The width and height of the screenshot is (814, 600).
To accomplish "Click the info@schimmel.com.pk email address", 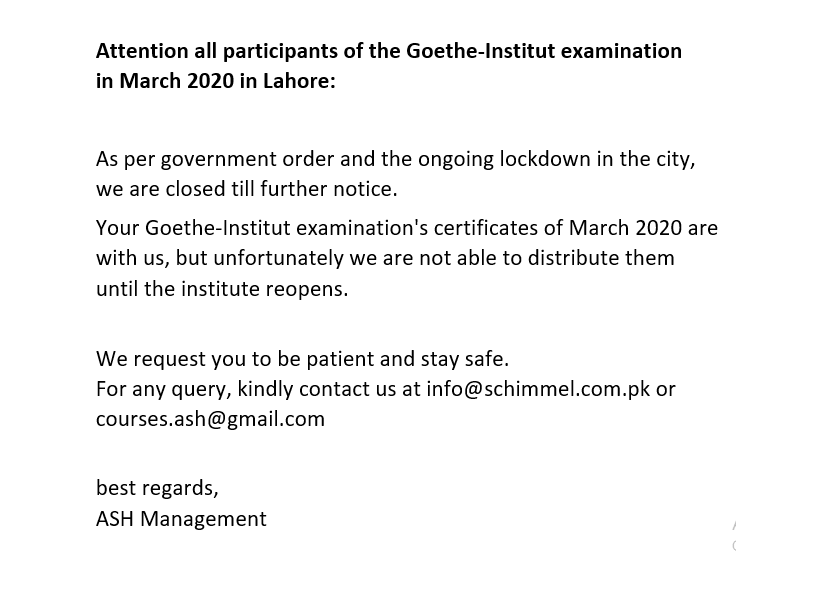I will [538, 389].
